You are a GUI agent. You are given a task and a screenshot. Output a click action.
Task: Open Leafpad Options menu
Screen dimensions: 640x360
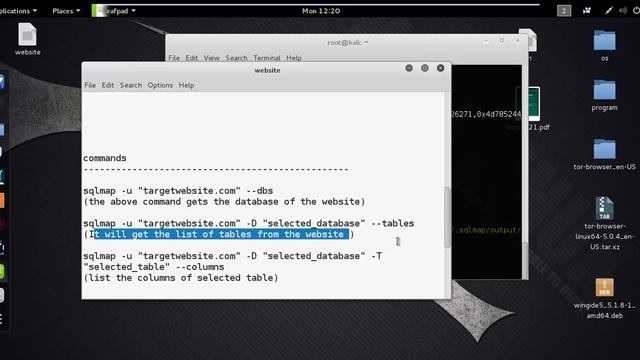click(x=160, y=85)
